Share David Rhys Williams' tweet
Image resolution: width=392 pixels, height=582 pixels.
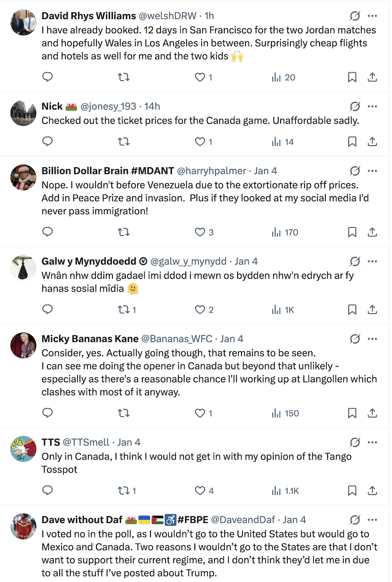(372, 77)
